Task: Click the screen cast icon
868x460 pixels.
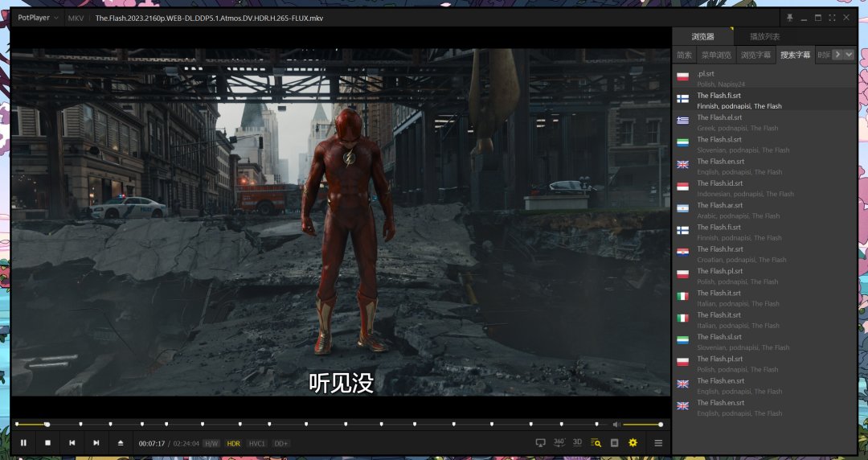Action: pyautogui.click(x=540, y=443)
